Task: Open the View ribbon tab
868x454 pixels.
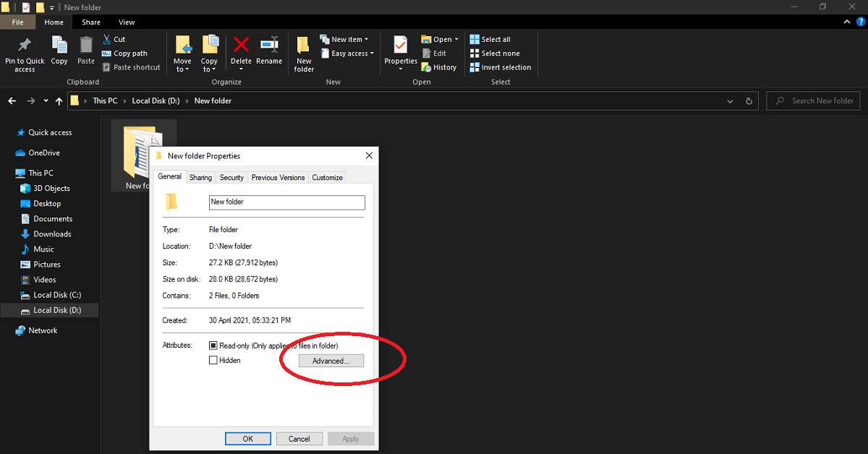Action: point(127,22)
